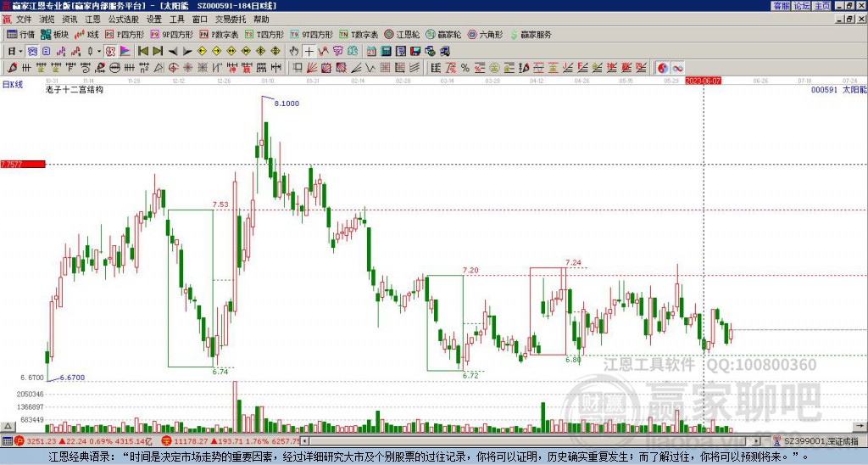
Task: Open the 客服 customer service link
Action: [x=781, y=6]
